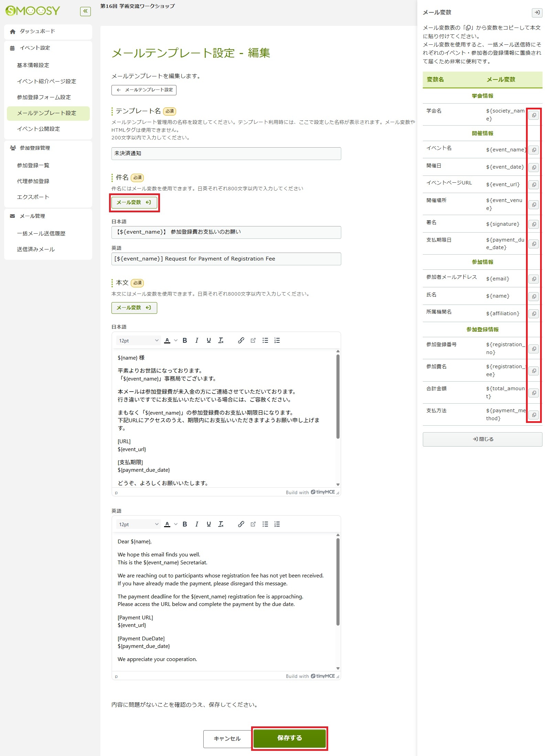Copy the ${event_name} variable

coord(534,150)
